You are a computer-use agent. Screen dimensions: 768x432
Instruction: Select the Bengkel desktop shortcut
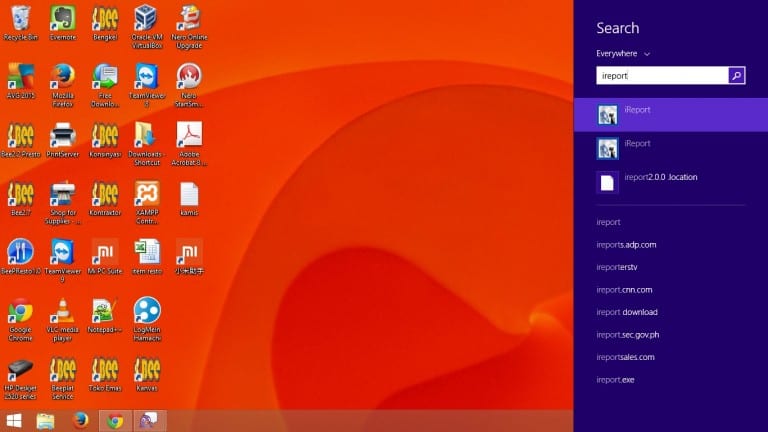(105, 23)
